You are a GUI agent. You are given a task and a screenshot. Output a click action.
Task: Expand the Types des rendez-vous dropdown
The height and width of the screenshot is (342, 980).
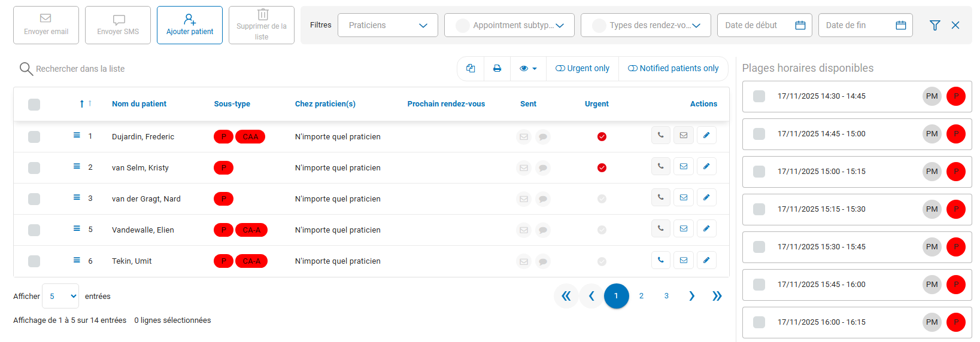point(645,25)
